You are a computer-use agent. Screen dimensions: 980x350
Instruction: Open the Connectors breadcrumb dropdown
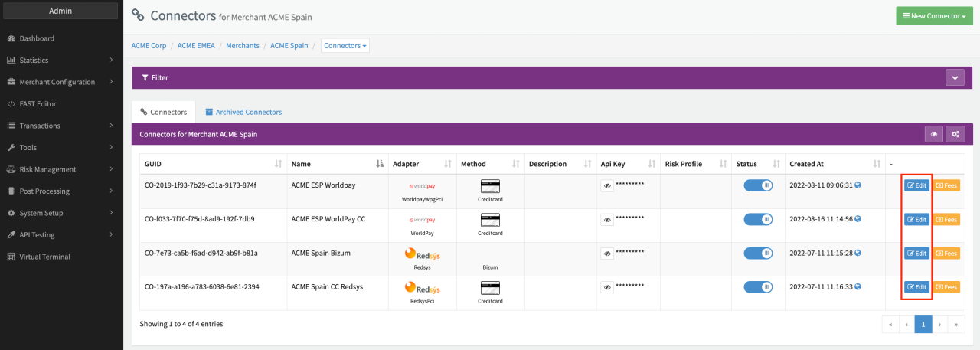point(345,46)
